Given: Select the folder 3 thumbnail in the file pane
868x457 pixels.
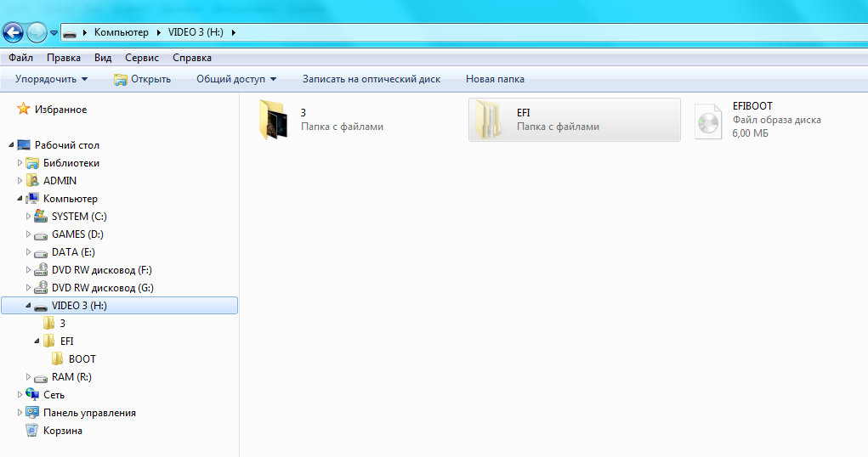Looking at the screenshot, I should click(274, 120).
